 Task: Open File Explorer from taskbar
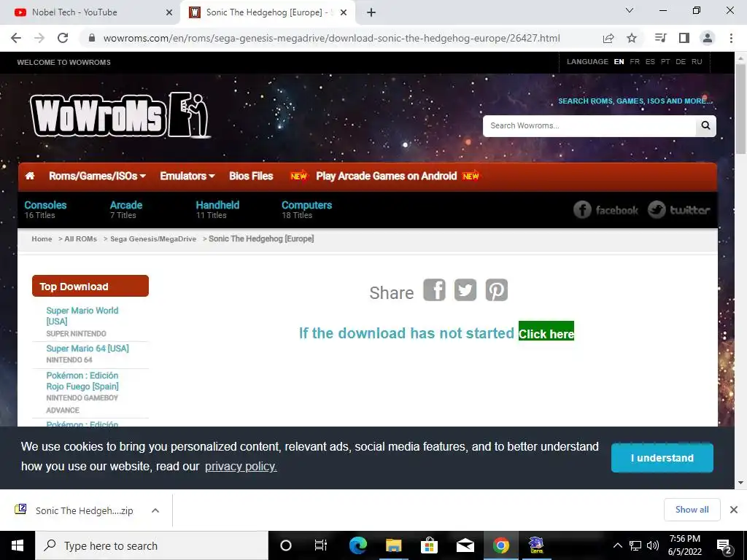tap(393, 545)
